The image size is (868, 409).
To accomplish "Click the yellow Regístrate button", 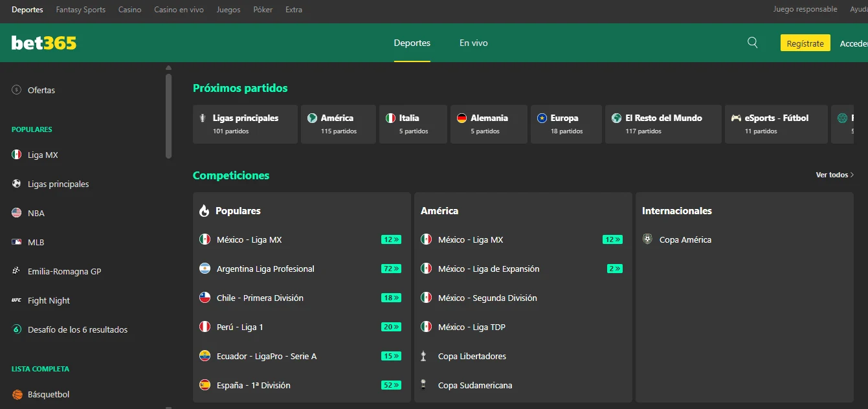I will coord(805,43).
